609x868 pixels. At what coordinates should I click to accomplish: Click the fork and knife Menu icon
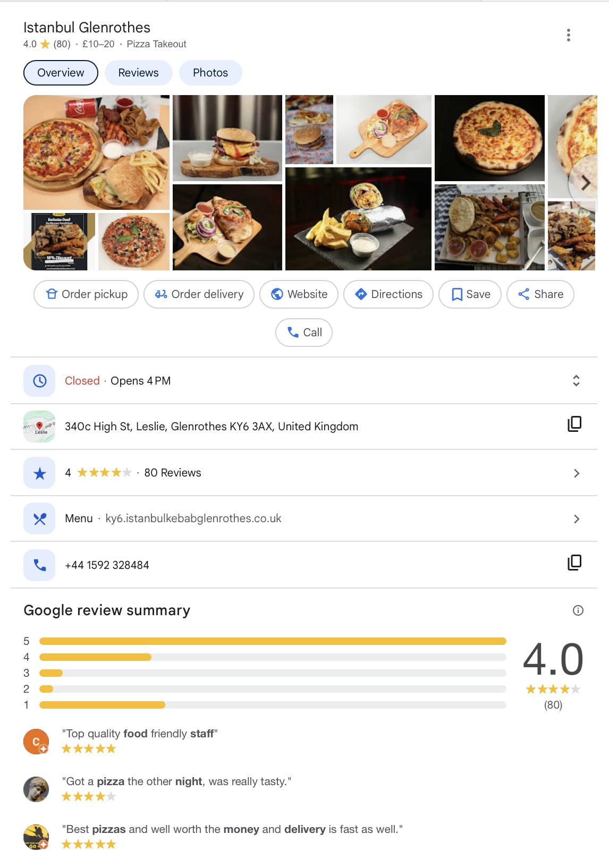coord(40,519)
